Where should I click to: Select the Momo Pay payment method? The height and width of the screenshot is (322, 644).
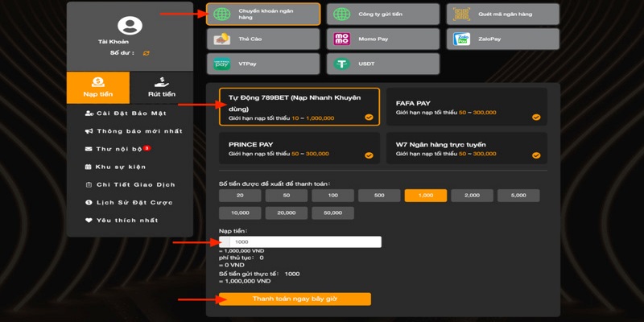(x=382, y=39)
